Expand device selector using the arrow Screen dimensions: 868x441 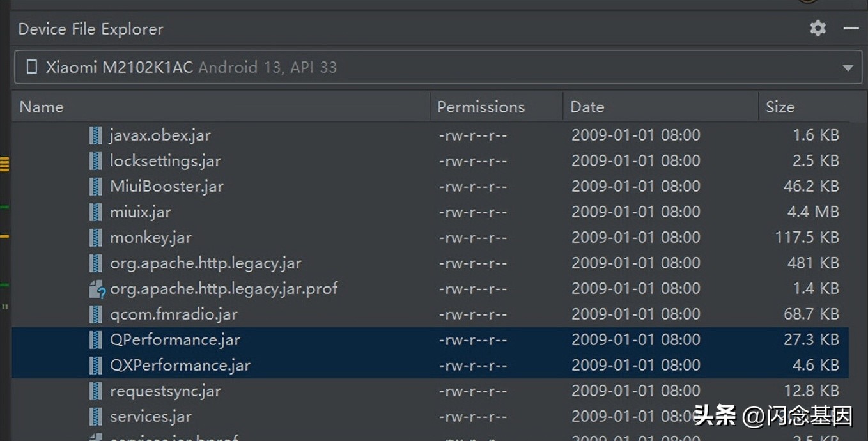848,68
